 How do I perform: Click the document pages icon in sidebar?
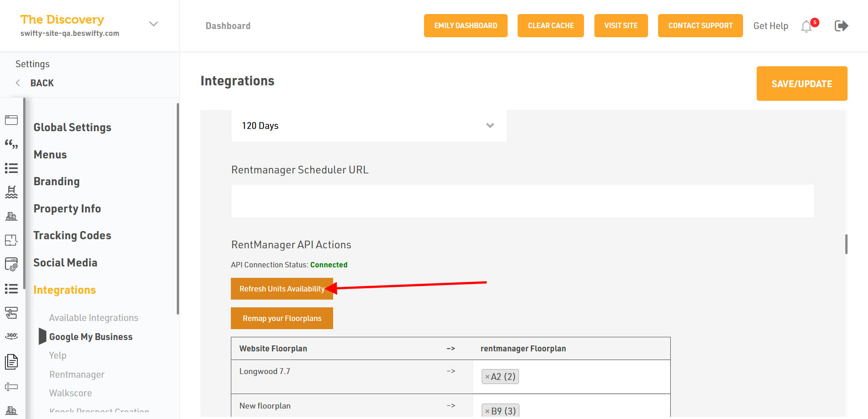pyautogui.click(x=11, y=361)
